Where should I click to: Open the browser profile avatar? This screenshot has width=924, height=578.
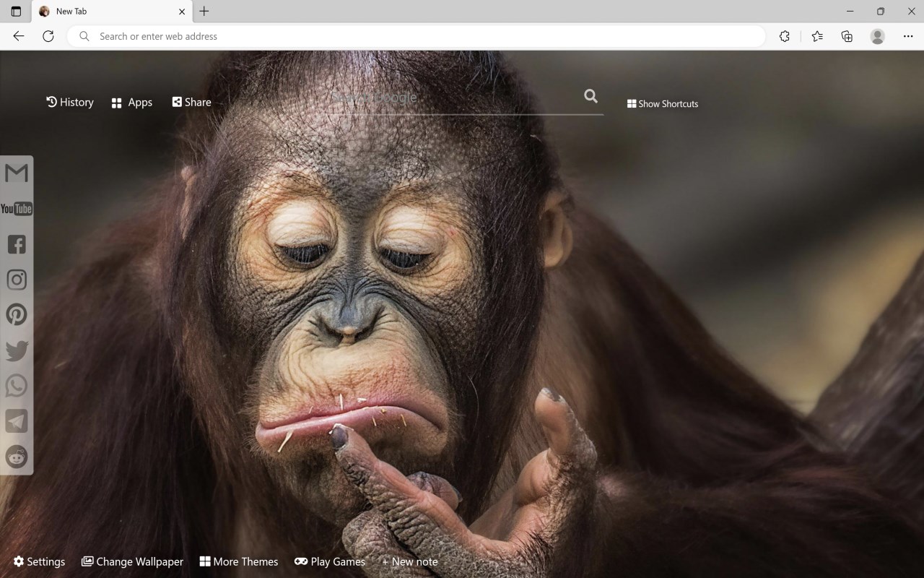coord(878,36)
